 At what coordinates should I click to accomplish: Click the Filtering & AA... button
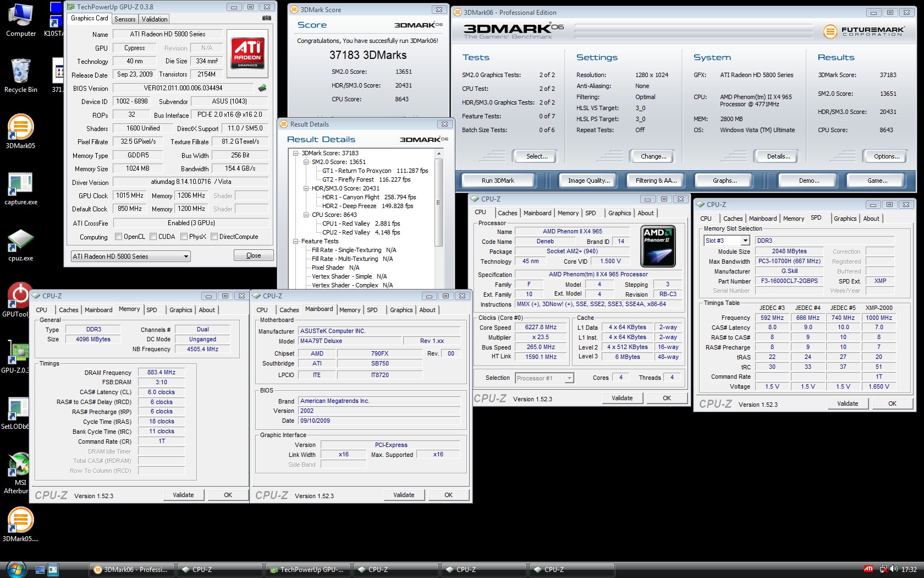click(656, 180)
